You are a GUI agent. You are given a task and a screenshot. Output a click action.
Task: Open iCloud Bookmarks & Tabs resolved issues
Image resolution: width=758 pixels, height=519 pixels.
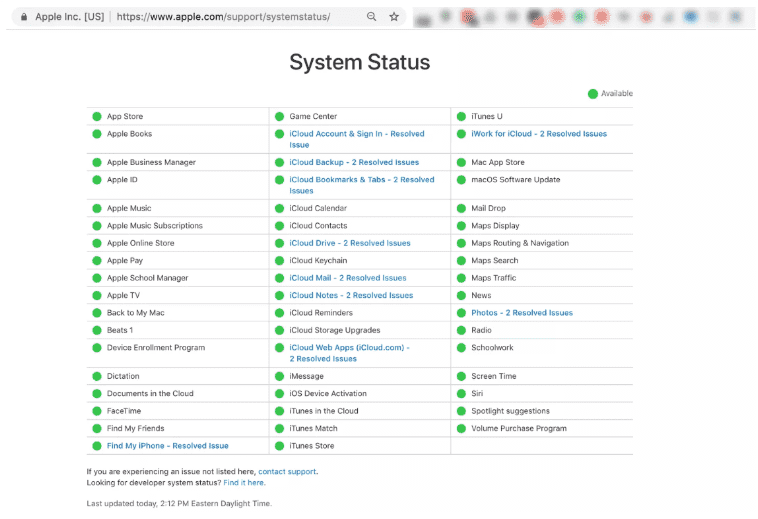362,185
